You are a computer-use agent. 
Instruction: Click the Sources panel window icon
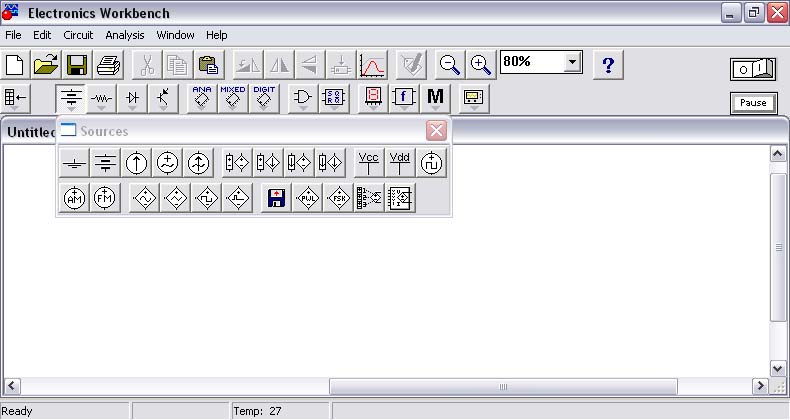pos(68,130)
